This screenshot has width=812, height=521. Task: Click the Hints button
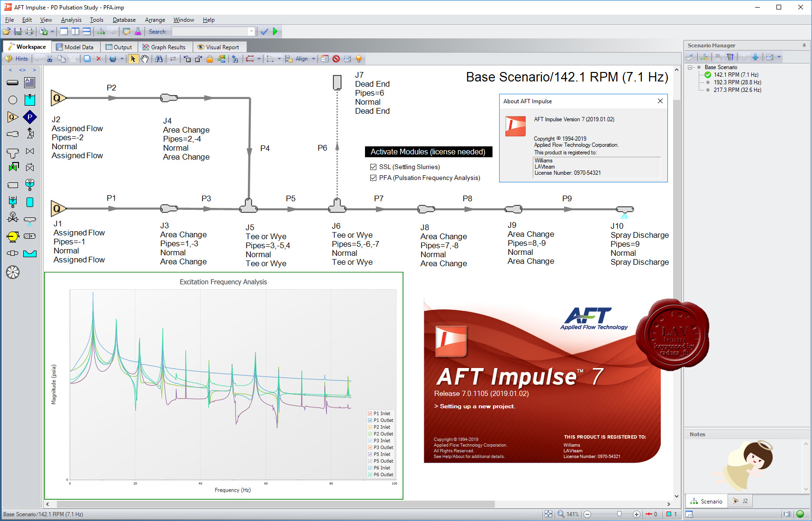[17, 59]
